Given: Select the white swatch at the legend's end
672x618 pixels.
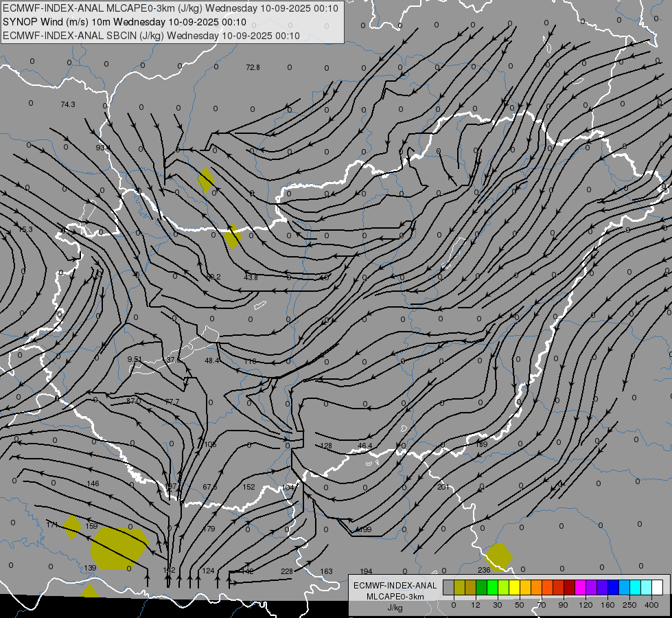Looking at the screenshot, I should [658, 588].
